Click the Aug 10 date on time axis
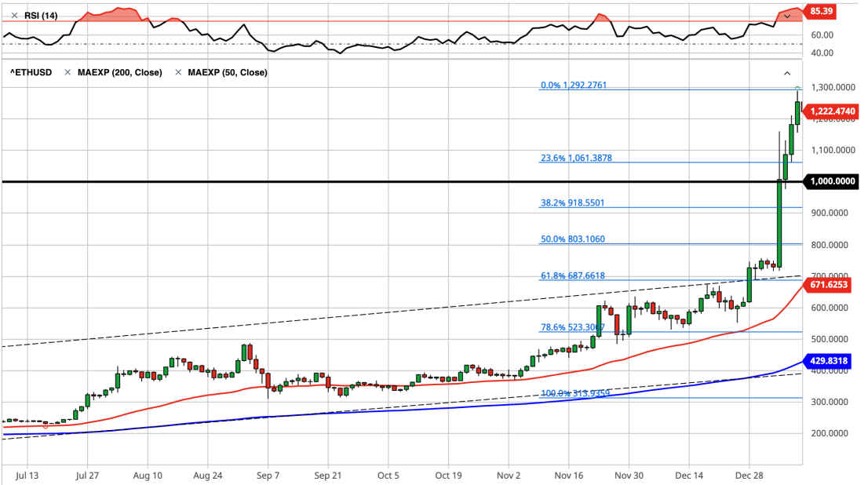 pos(148,476)
